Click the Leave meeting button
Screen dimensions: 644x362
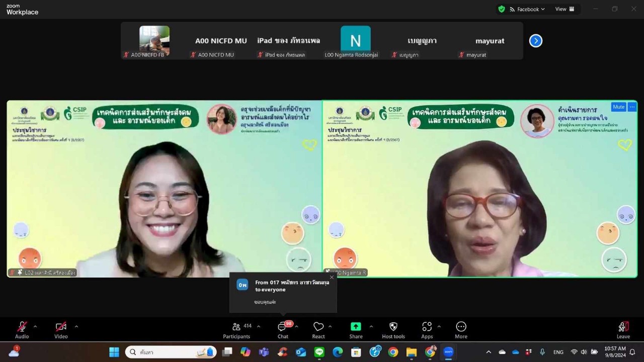click(623, 329)
